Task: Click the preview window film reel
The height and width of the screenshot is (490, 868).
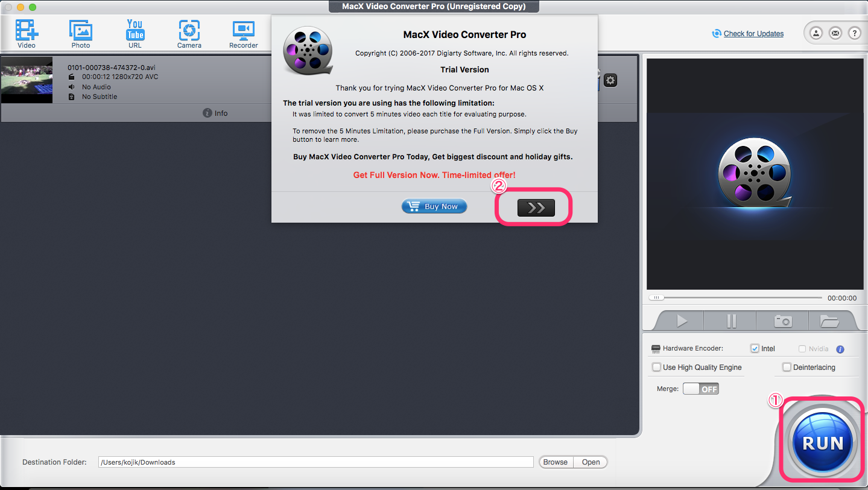Action: tap(754, 173)
